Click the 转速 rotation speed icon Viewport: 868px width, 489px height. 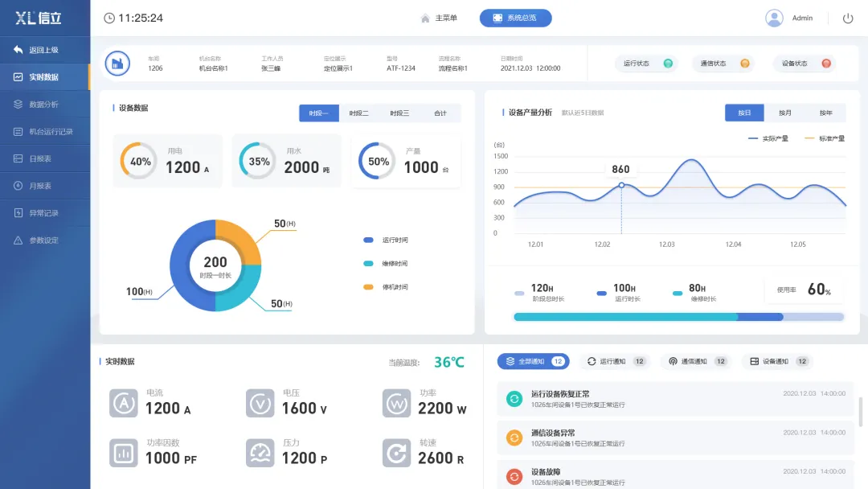tap(396, 453)
